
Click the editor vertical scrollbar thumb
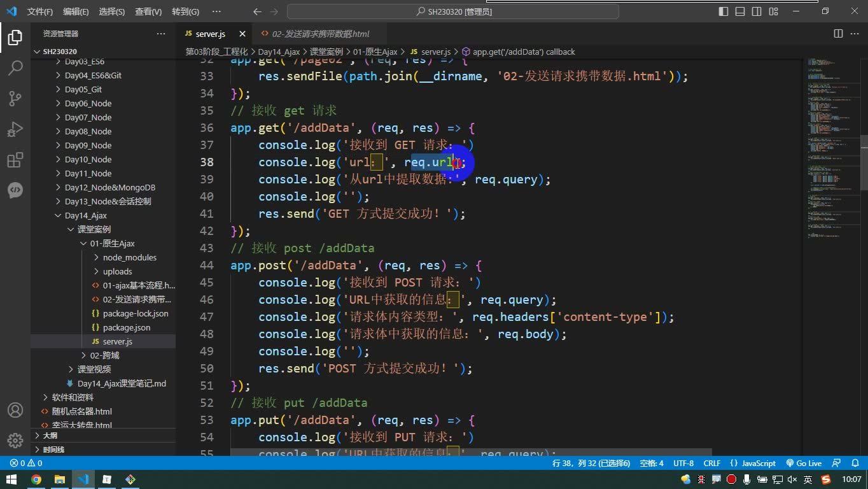tap(864, 162)
